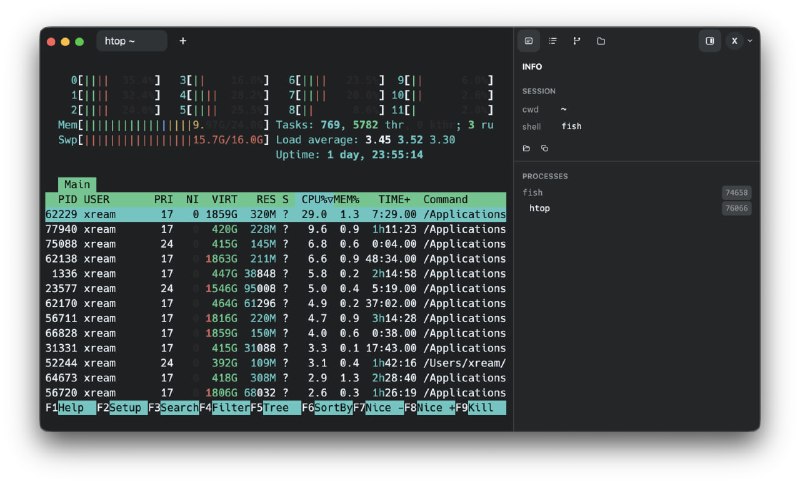Select process row with PID 52244
This screenshot has width=800, height=484.
tap(276, 363)
